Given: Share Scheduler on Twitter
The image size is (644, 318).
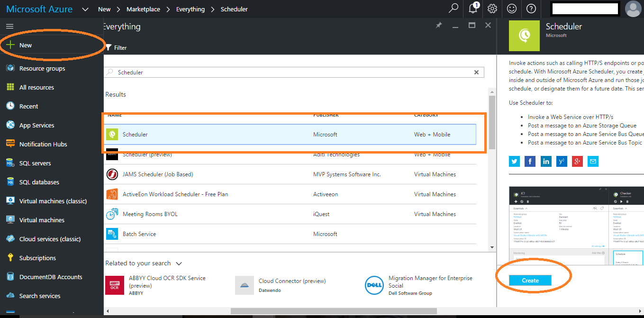Looking at the screenshot, I should pyautogui.click(x=514, y=161).
